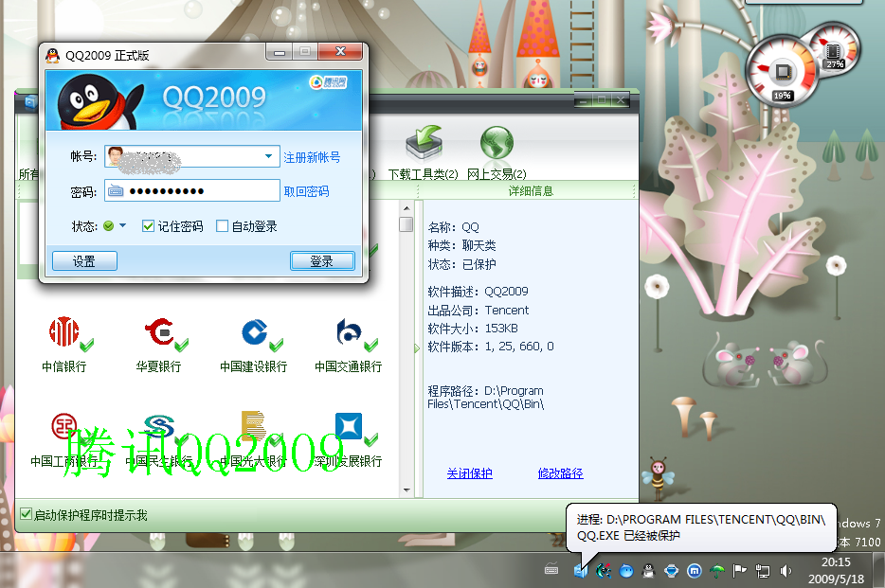
Task: Click the scroll-down arrow of software list
Action: (406, 490)
